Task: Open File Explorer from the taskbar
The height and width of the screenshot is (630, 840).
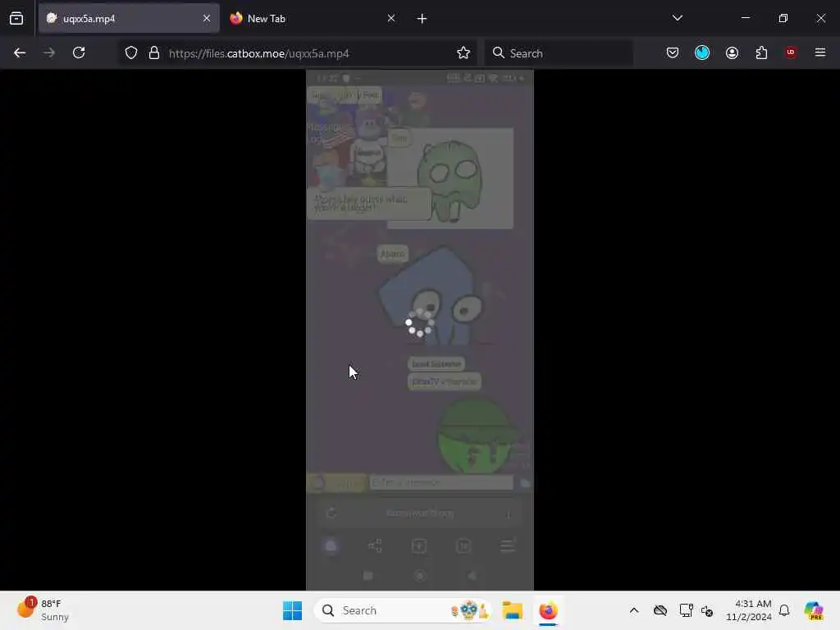Action: point(512,610)
